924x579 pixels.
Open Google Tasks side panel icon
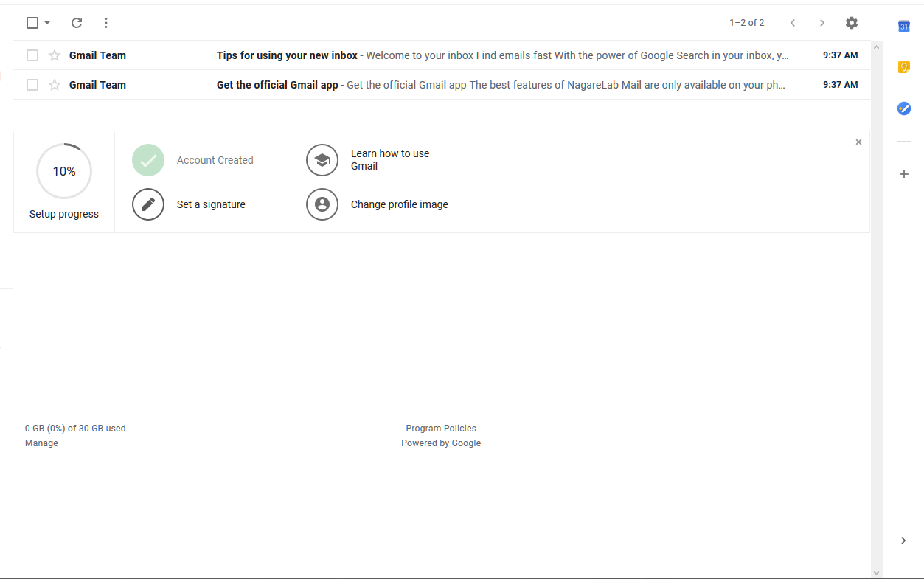coord(904,108)
